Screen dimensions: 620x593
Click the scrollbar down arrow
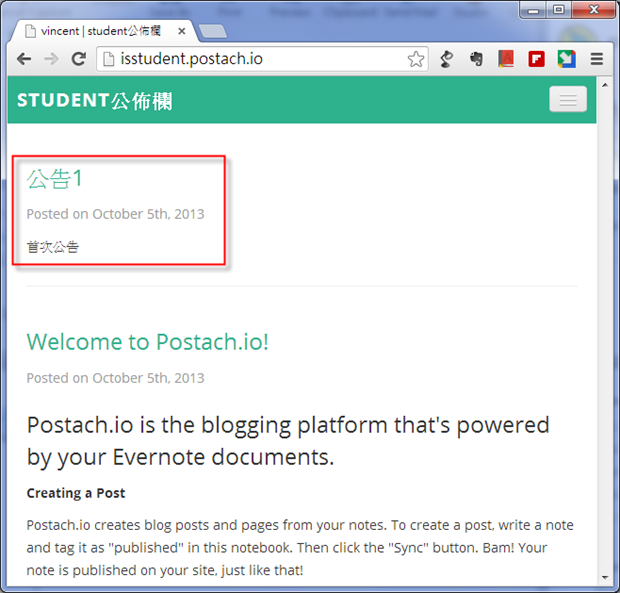coord(605,578)
